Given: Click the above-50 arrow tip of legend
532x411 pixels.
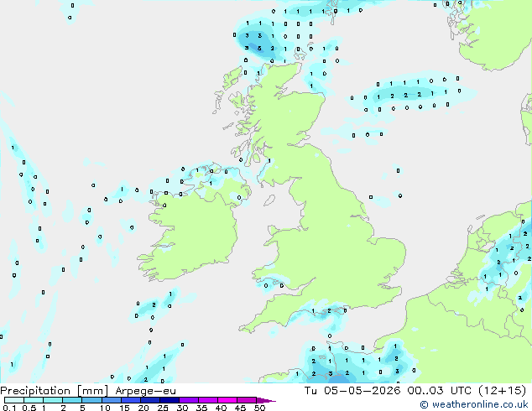Looking at the screenshot, I should point(266,400).
